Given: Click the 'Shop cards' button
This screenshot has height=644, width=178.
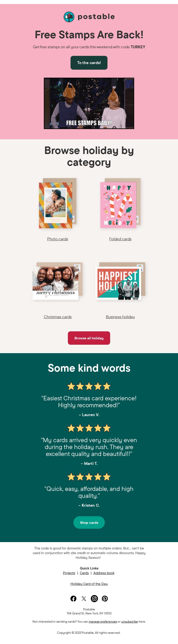Looking at the screenshot, I should click(89, 522).
